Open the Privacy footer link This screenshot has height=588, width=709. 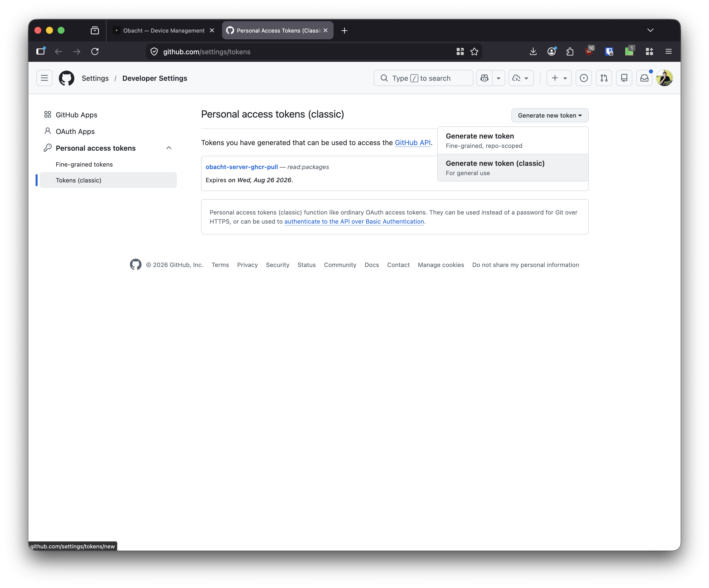tap(247, 265)
